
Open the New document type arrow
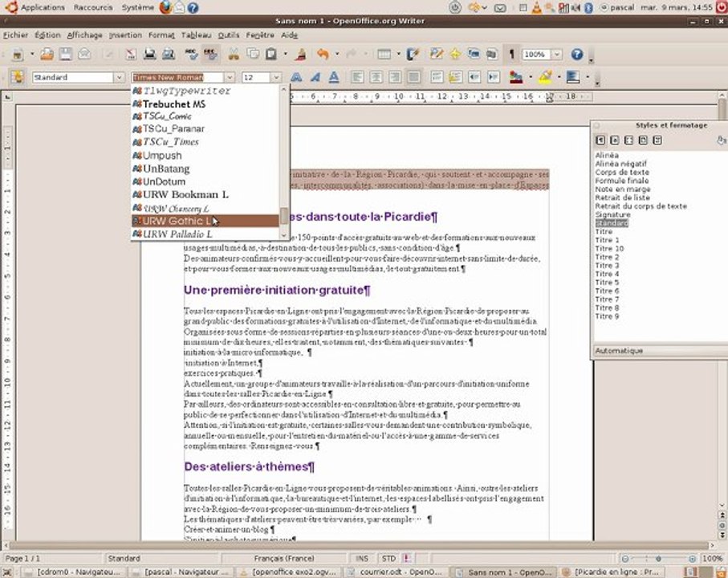[x=31, y=55]
